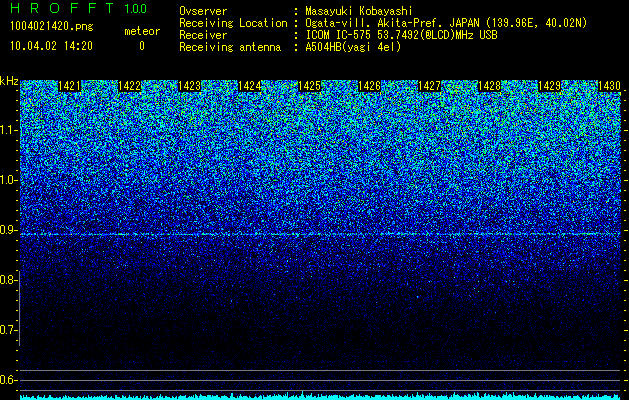Viewport: 629px width, 400px height.
Task: Click the 1429 time marker
Action: 549,86
